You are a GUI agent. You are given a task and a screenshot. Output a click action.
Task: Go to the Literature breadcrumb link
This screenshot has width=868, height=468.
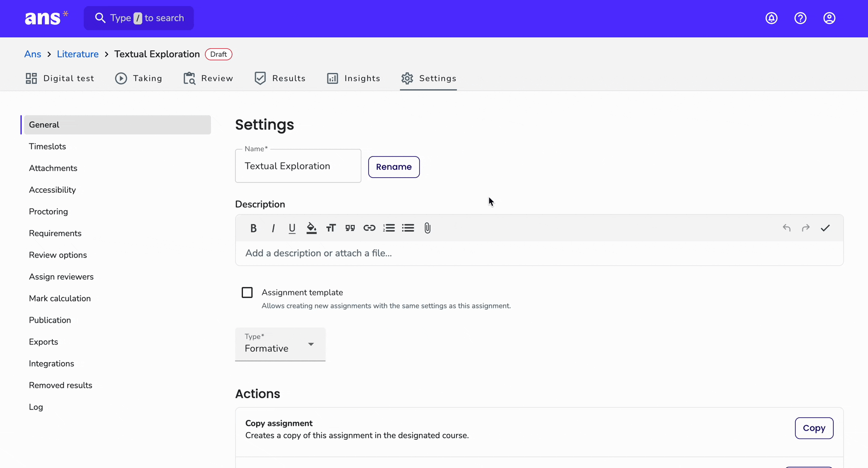(x=78, y=54)
